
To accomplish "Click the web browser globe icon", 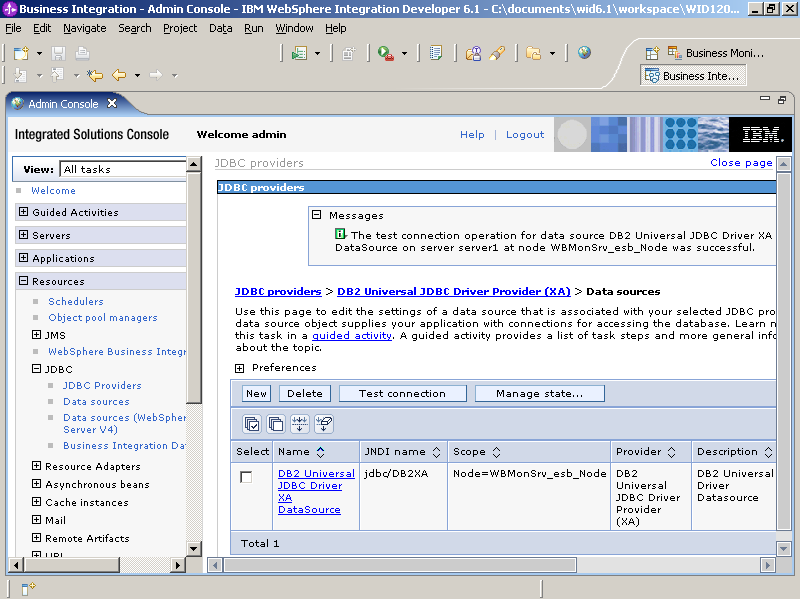I will tap(584, 53).
